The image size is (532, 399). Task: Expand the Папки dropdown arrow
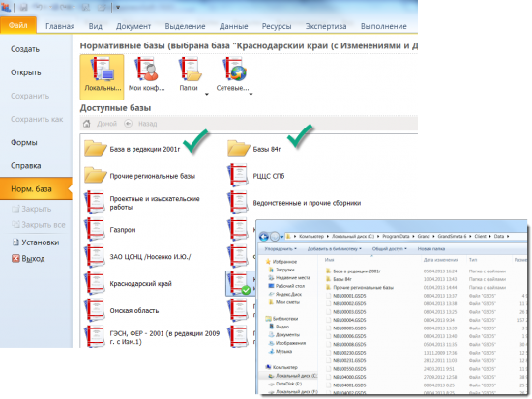coord(207,95)
